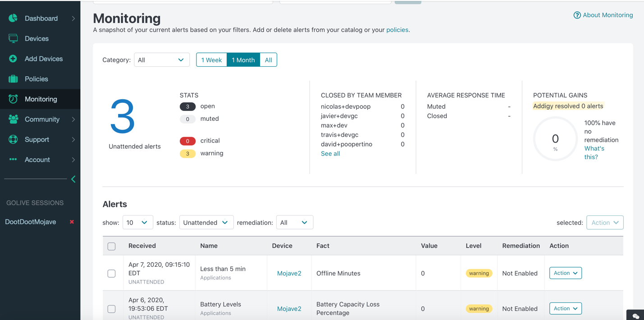
Task: Toggle the select-all alerts checkbox
Action: coord(112,246)
